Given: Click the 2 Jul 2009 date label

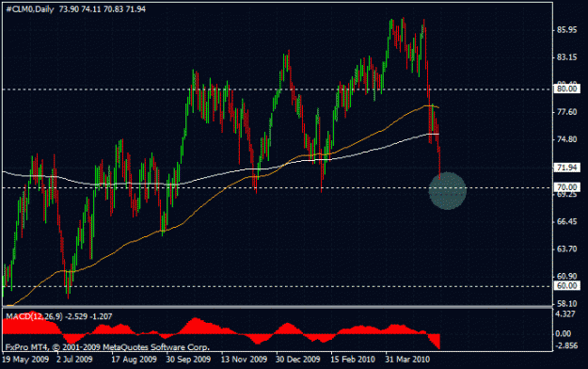Looking at the screenshot, I should [x=74, y=360].
